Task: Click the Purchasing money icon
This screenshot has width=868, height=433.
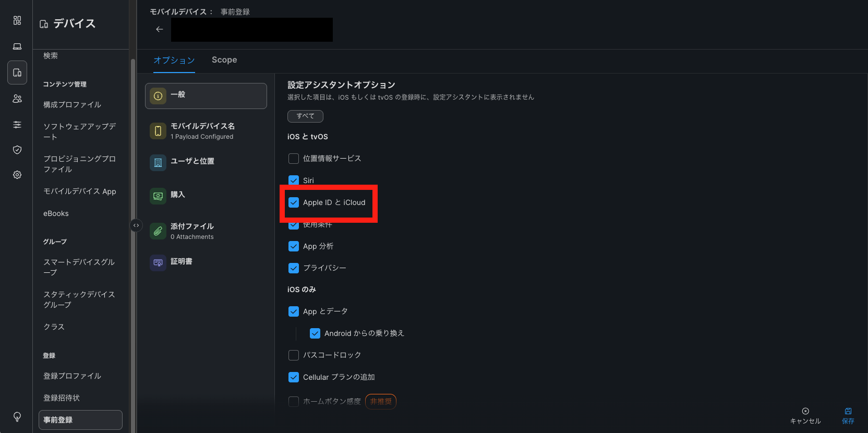Action: [158, 196]
